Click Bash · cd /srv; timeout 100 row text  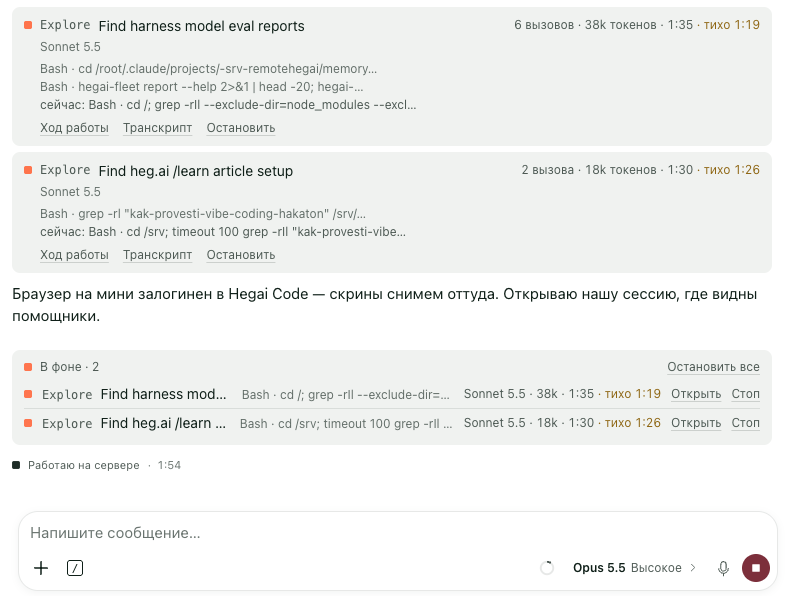pyautogui.click(x=346, y=424)
